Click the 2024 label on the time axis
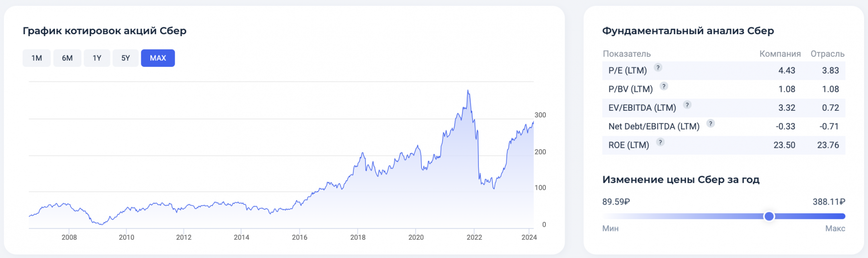The width and height of the screenshot is (868, 258). (529, 237)
